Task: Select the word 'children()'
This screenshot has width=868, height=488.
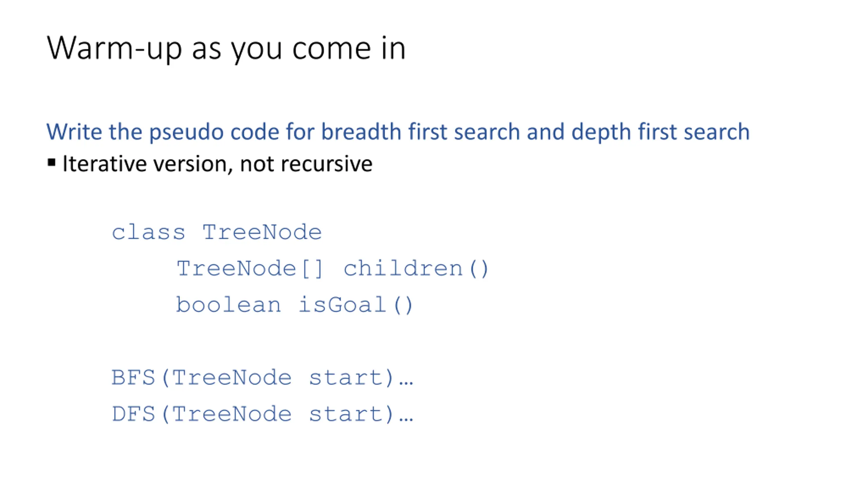Action: (x=416, y=269)
